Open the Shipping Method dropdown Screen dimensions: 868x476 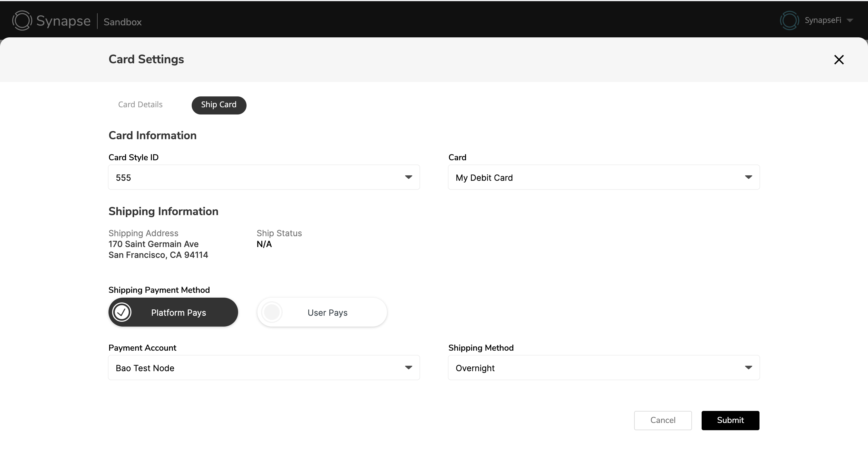(x=603, y=368)
